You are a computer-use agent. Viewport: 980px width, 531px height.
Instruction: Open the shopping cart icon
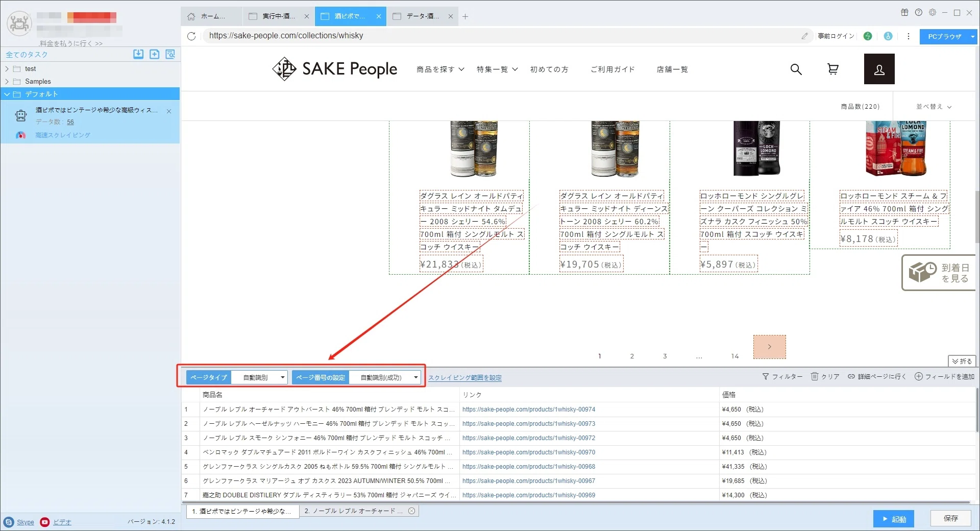coord(833,69)
